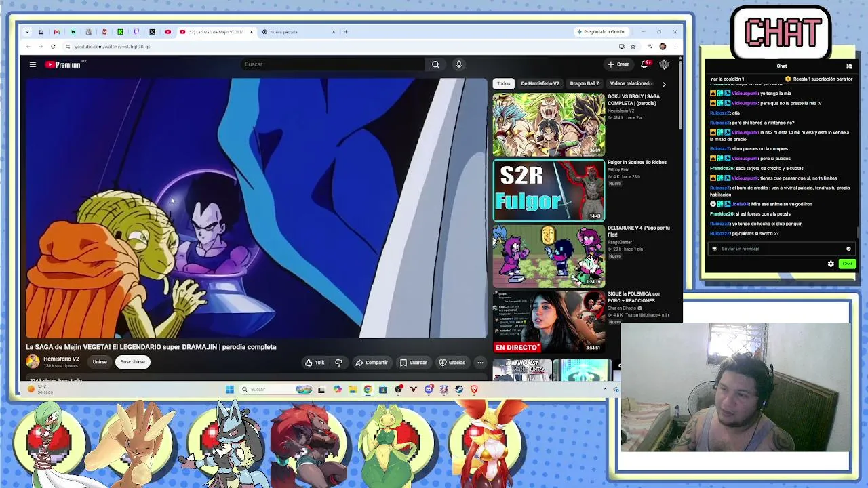Viewport: 868px width, 488px height.
Task: Click the video player frame
Action: coord(256,208)
